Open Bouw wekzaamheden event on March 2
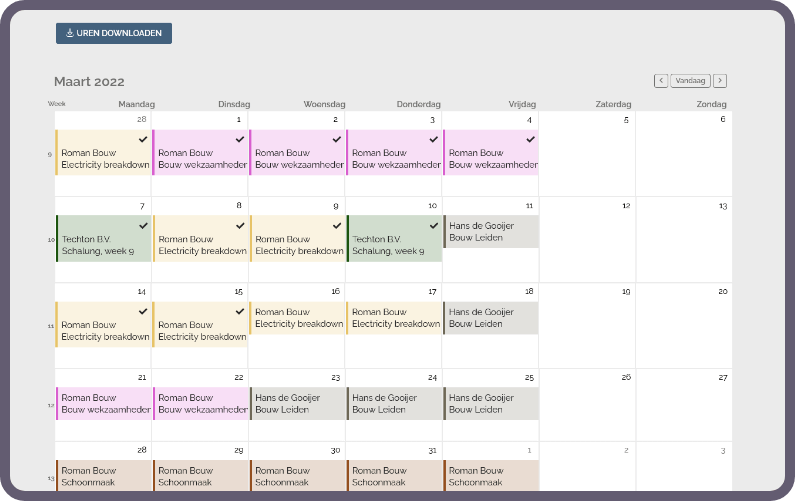Screen dimensions: 795x501 pos(297,153)
